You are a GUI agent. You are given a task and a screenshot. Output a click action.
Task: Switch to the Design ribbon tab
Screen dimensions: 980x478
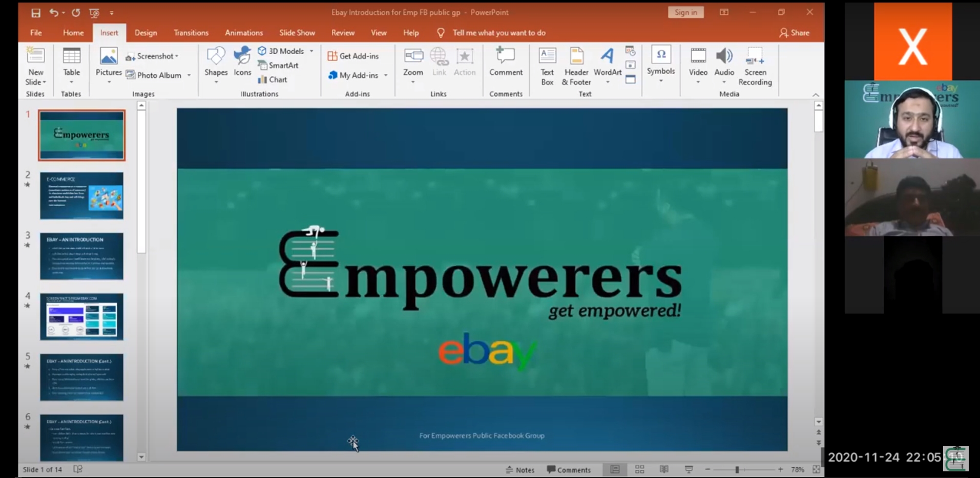tap(146, 33)
